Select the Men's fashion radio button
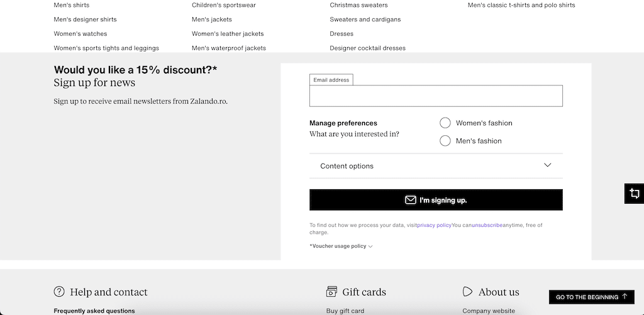The image size is (644, 315). click(445, 141)
